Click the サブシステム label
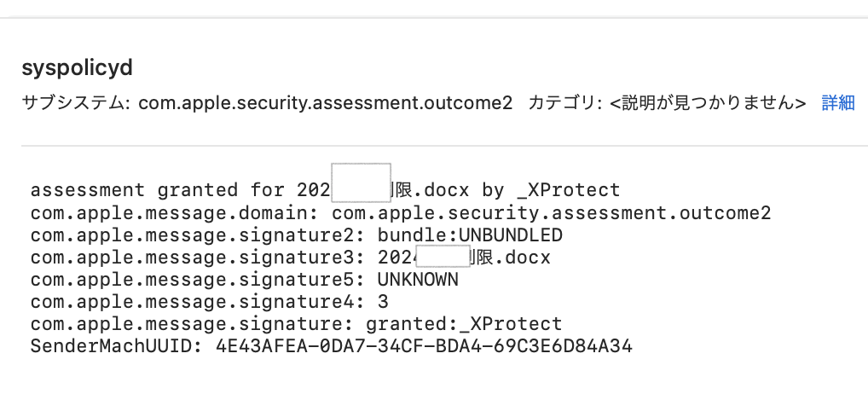 [72, 103]
